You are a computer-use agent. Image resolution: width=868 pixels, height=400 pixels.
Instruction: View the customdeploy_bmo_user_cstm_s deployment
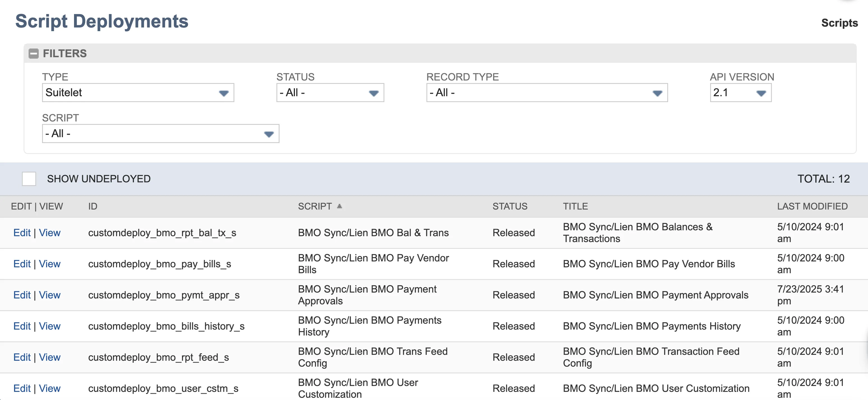tap(50, 388)
